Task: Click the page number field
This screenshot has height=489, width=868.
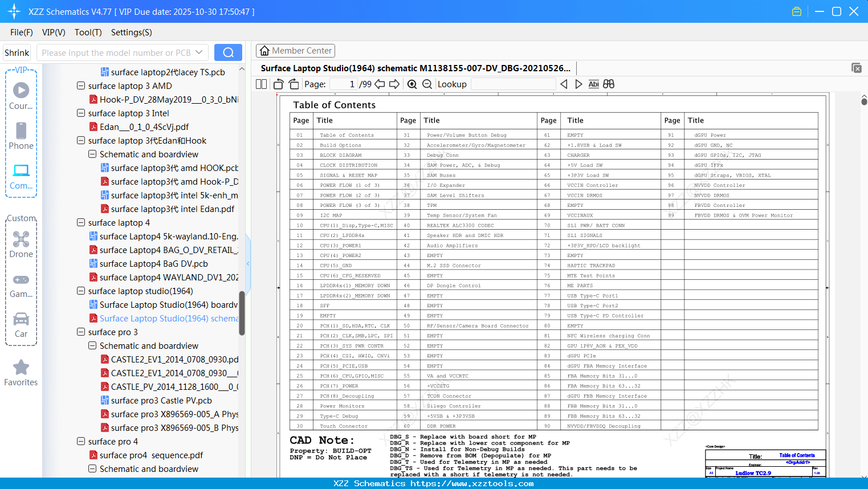Action: tap(343, 84)
